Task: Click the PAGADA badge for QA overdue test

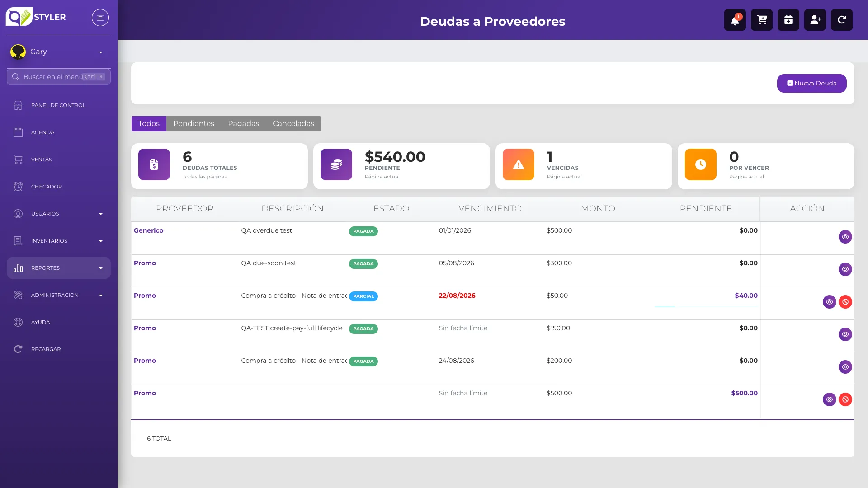Action: pos(363,231)
